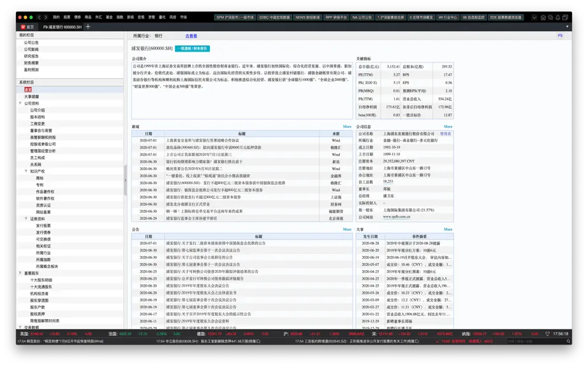Collapse the 公司资料 tree node
Image resolution: width=588 pixels, height=367 pixels.
[x=20, y=103]
